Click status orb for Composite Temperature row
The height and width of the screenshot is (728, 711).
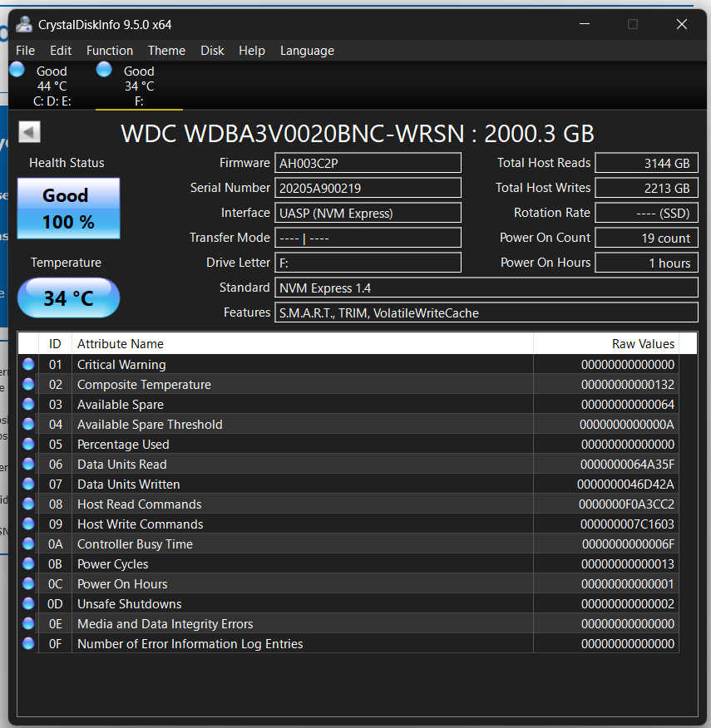point(28,385)
